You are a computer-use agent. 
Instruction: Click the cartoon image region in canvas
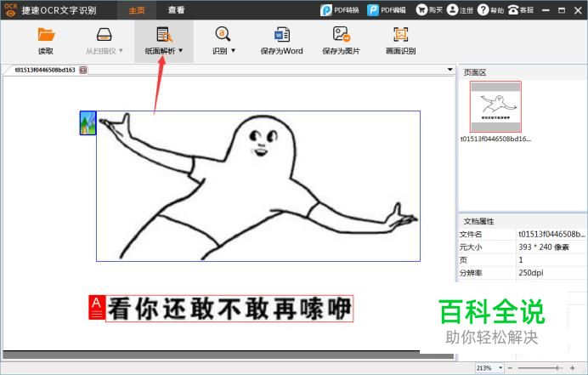point(258,186)
